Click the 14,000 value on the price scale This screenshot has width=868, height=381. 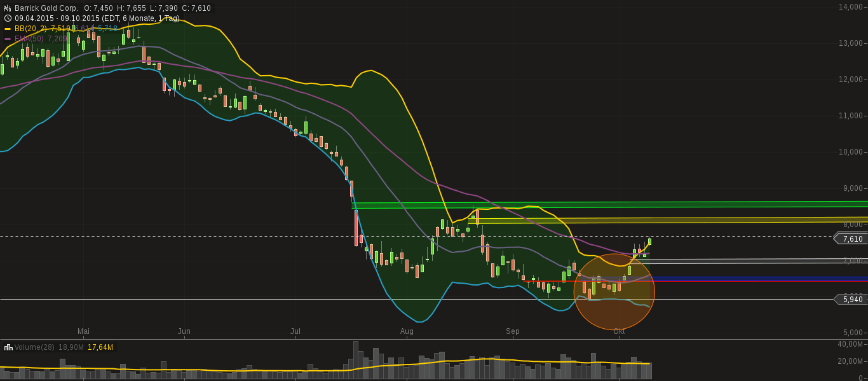click(x=851, y=6)
